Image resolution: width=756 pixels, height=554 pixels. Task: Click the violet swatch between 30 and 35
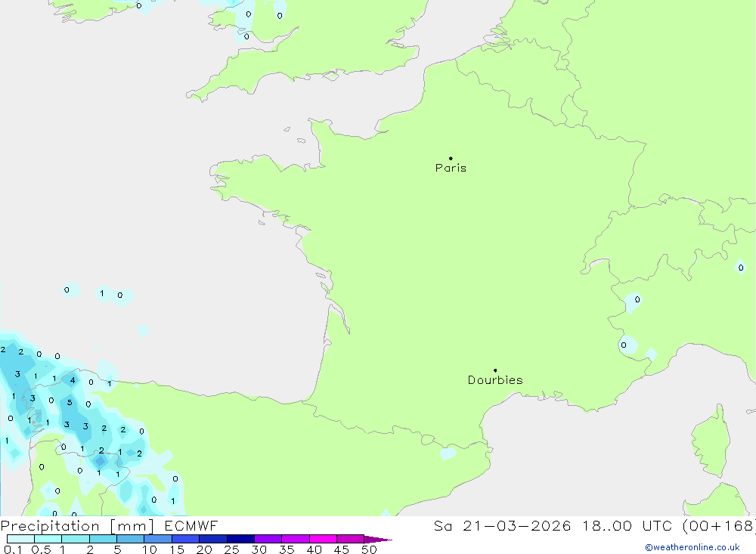268,539
